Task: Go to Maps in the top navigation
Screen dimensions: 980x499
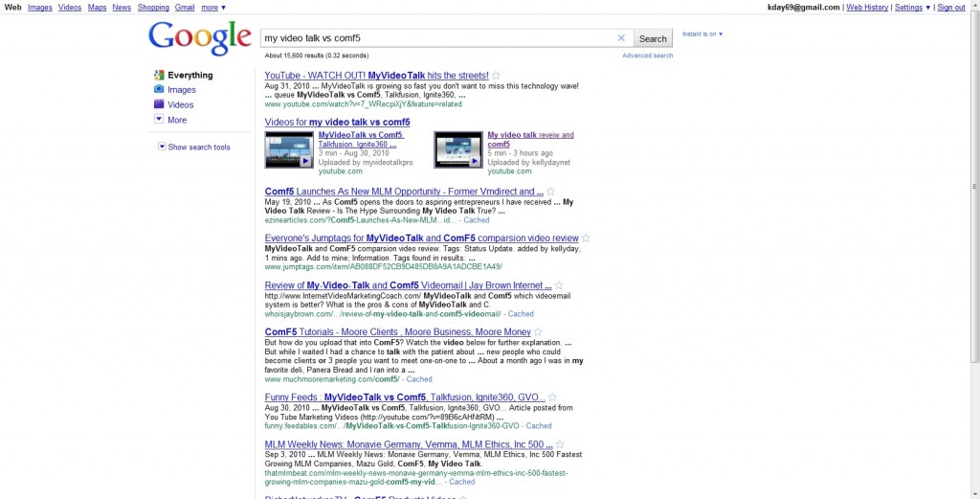Action: 97,8
